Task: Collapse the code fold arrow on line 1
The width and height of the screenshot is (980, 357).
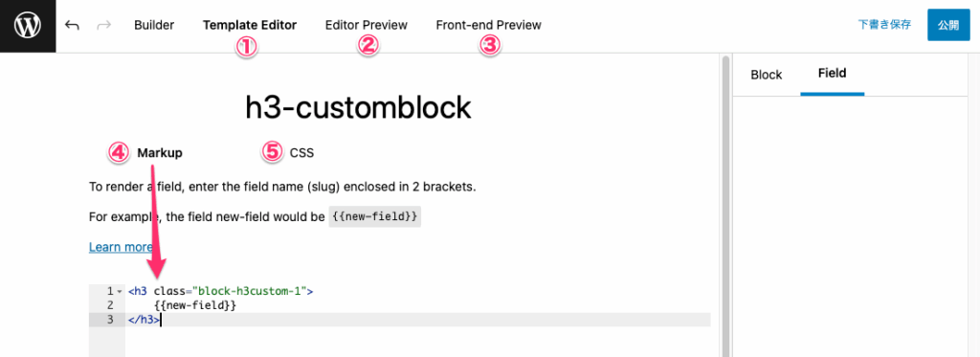Action: (119, 291)
